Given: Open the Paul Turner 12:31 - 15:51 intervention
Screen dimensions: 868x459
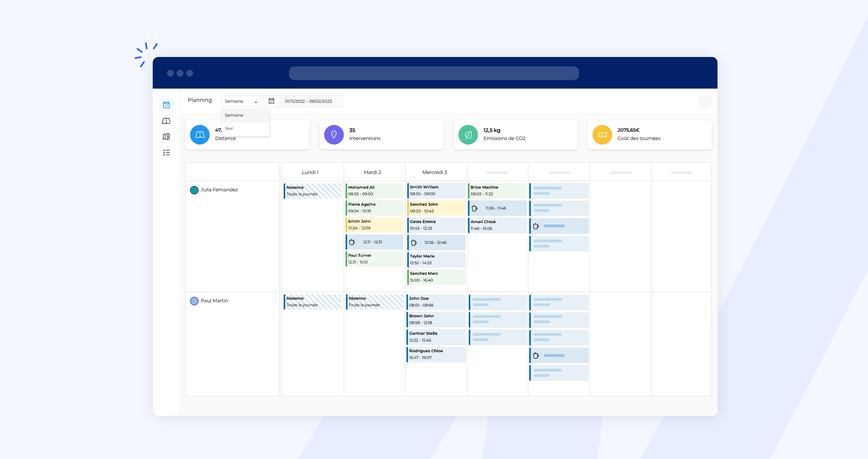Looking at the screenshot, I should (374, 259).
